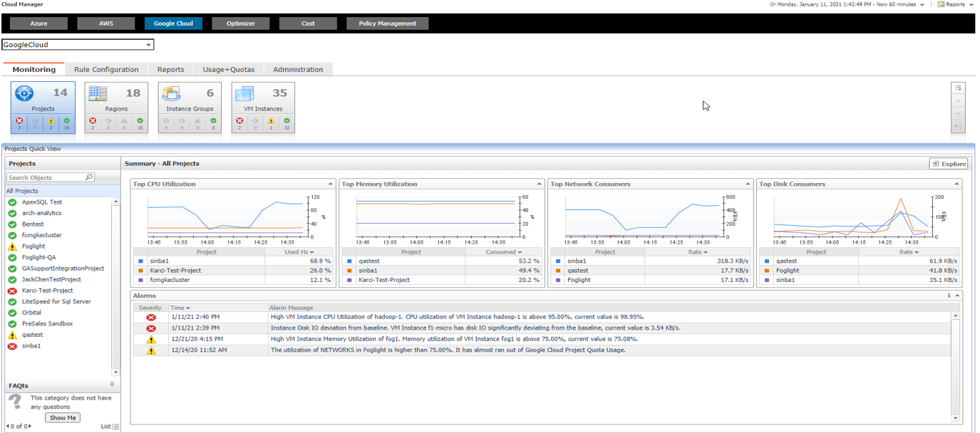Click the Severity column header
This screenshot has height=433, width=980.
point(150,308)
